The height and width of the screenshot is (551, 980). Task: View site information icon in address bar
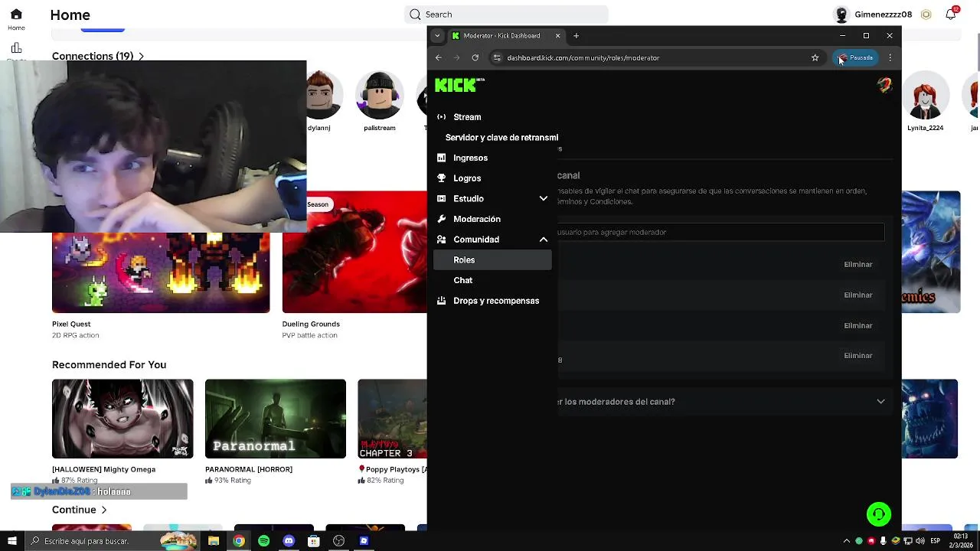pos(497,57)
